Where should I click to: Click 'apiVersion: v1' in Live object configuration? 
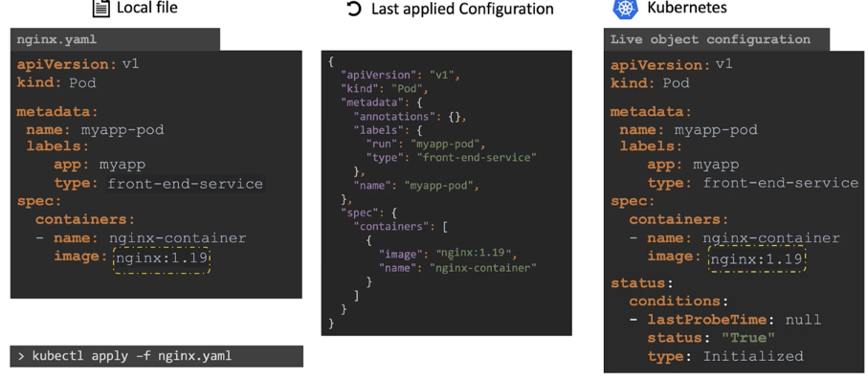pos(672,64)
